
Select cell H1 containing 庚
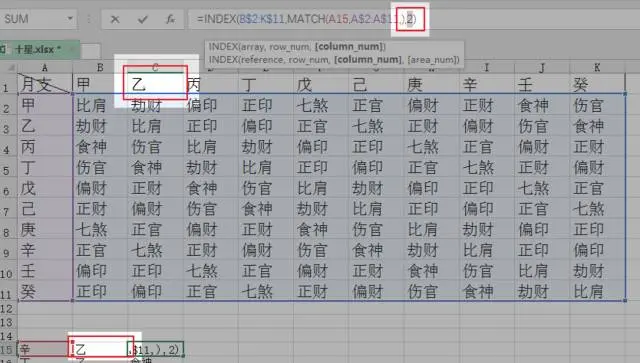pyautogui.click(x=431, y=84)
